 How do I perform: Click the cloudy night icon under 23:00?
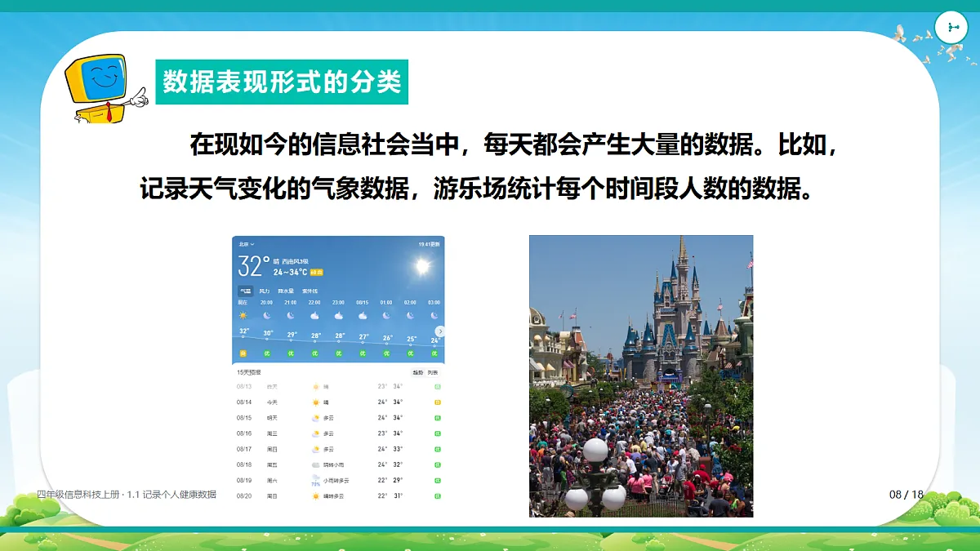(x=338, y=315)
